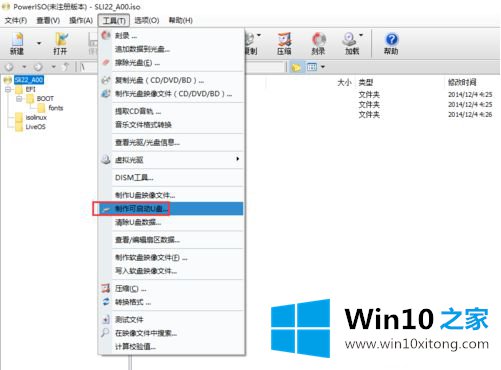Collapse the BOOT folder tree expander
The width and height of the screenshot is (501, 370).
[19, 99]
